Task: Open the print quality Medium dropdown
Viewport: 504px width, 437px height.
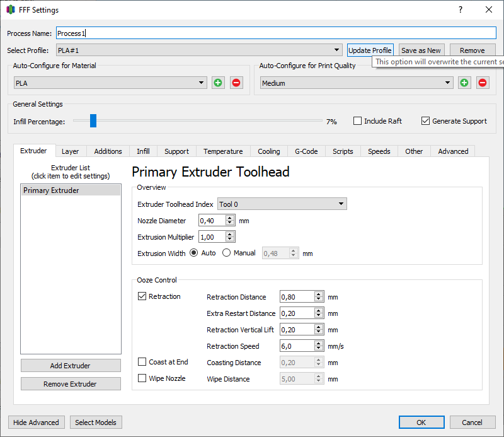Action: [x=357, y=83]
